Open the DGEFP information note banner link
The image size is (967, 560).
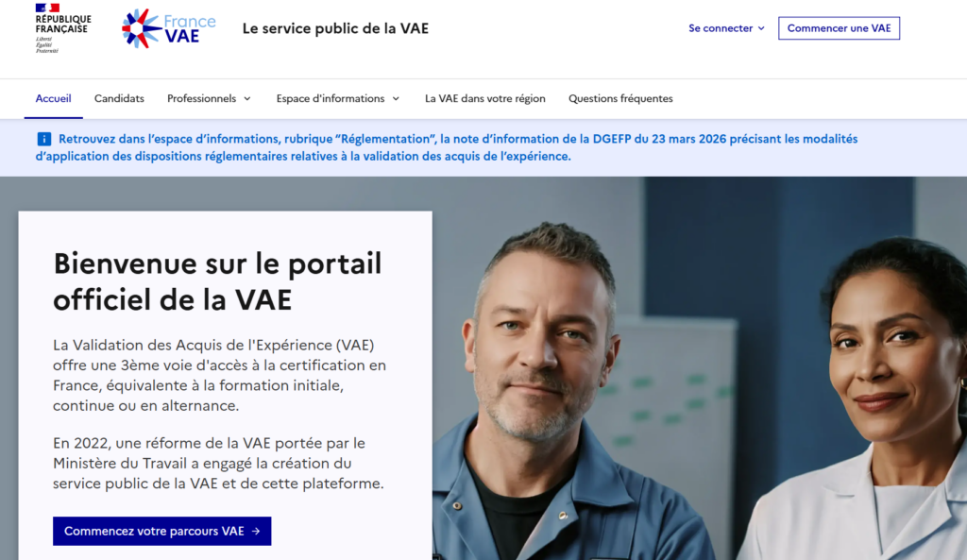pyautogui.click(x=447, y=147)
